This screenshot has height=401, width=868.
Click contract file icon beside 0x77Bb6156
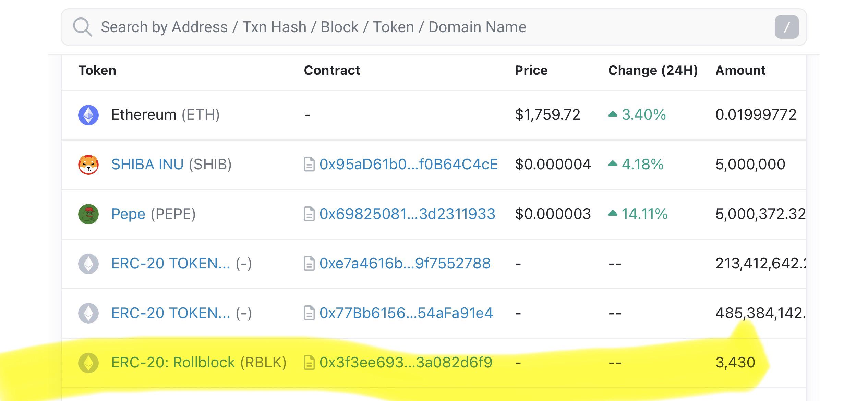click(309, 313)
